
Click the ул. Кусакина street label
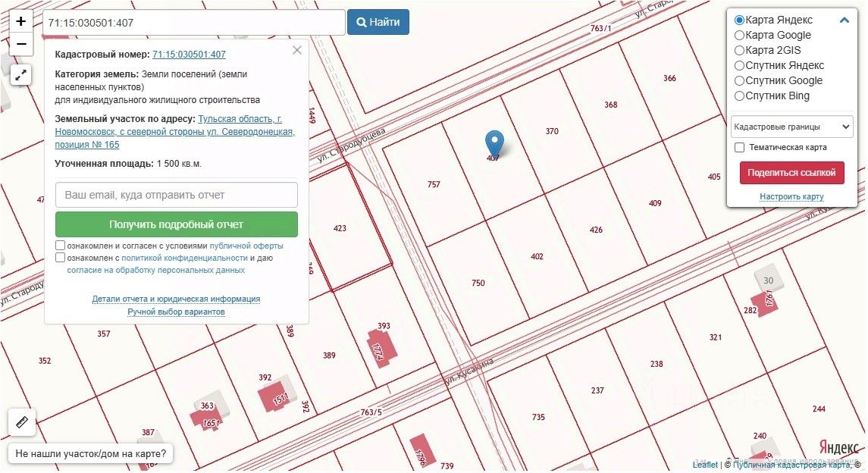469,371
